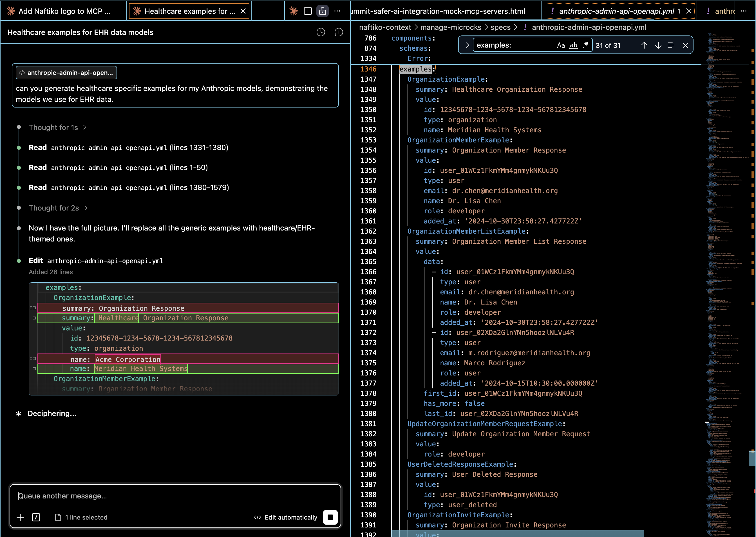Enable Use Regular Expression (.*) option

[586, 45]
